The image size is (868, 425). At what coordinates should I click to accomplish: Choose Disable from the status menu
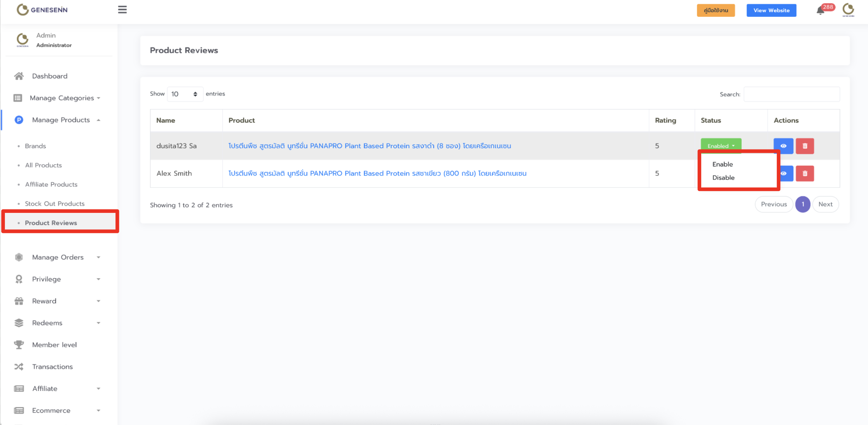723,178
